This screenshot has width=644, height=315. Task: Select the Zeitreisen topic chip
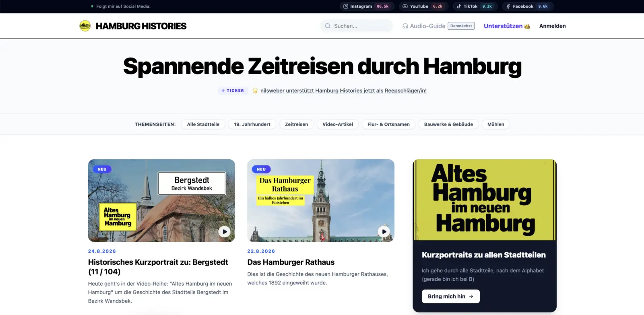(297, 124)
